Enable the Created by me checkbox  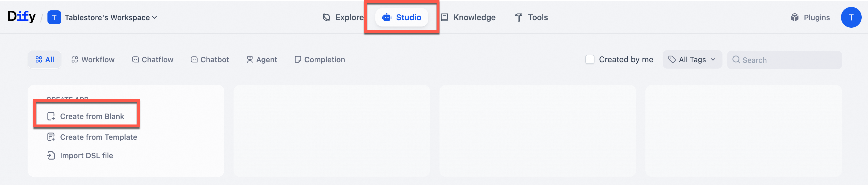[590, 59]
